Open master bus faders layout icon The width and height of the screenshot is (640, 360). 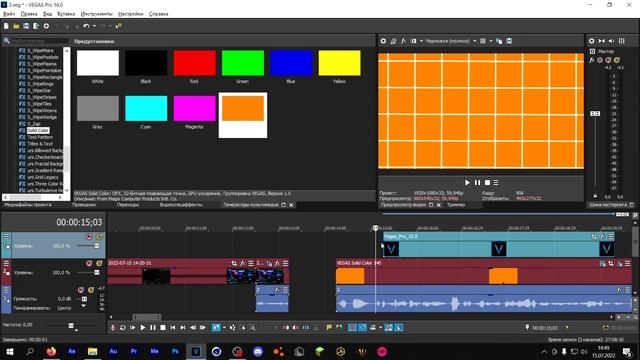[x=622, y=41]
